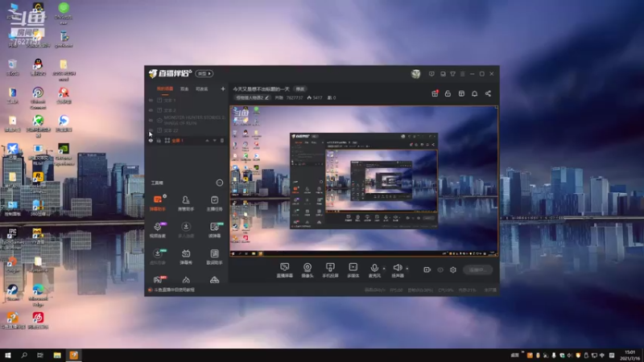Open the 弹幕秀 tool
Viewport: 644px width, 362px height.
(186, 257)
